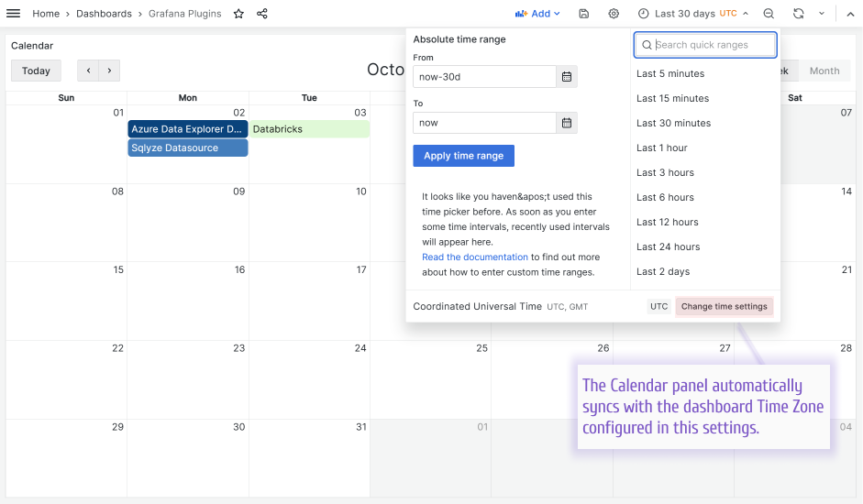Image resolution: width=863 pixels, height=504 pixels.
Task: Open the Azure Data Explorer calendar event
Action: coord(187,129)
